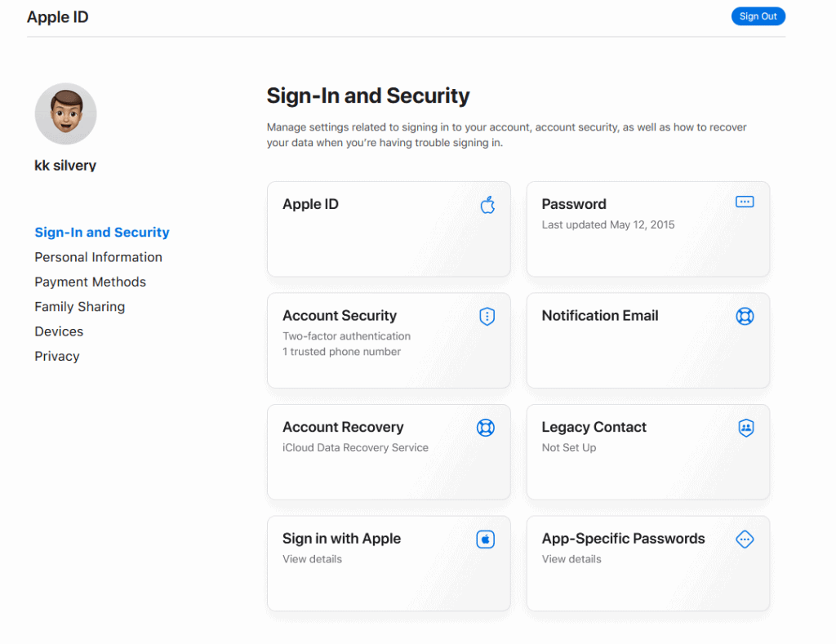Open Account Recovery card heading
This screenshot has height=644, width=836.
343,427
